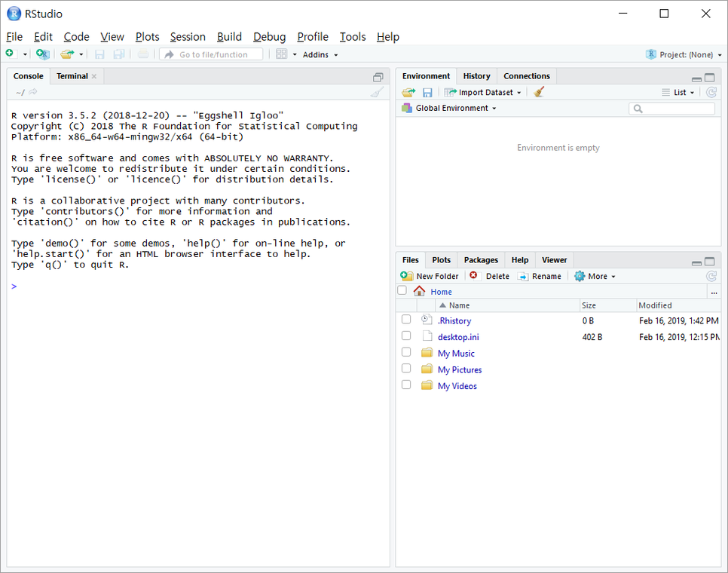Image resolution: width=728 pixels, height=573 pixels.
Task: Click the workspace panes grid icon
Action: (281, 54)
